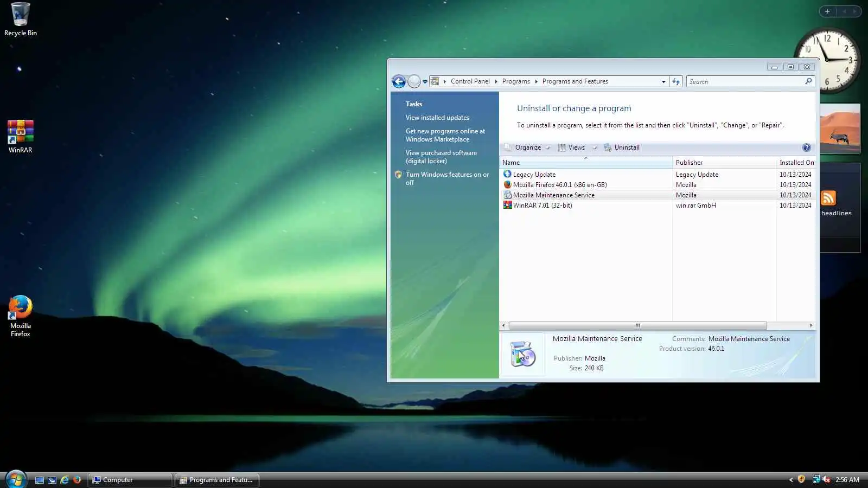The image size is (868, 488).
Task: Open Turn Windows features on or off
Action: tap(447, 178)
